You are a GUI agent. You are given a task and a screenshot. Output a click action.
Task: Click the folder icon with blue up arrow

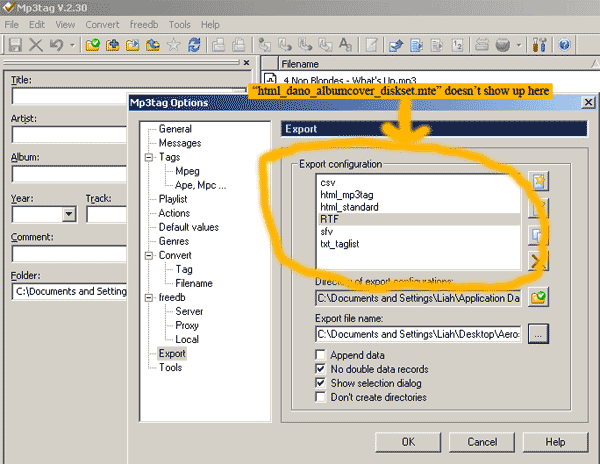[x=153, y=45]
